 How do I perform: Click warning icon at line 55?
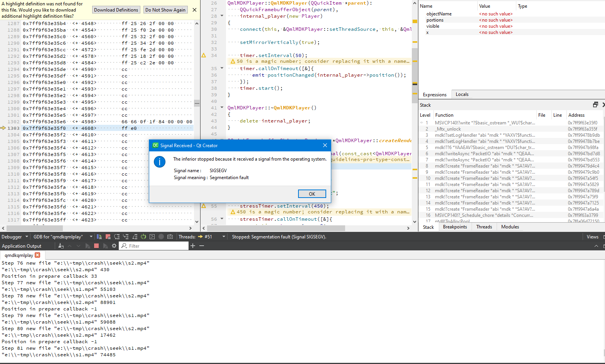(x=204, y=206)
